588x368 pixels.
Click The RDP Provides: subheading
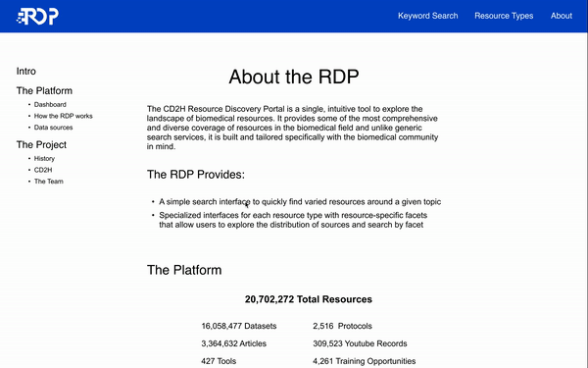(196, 175)
